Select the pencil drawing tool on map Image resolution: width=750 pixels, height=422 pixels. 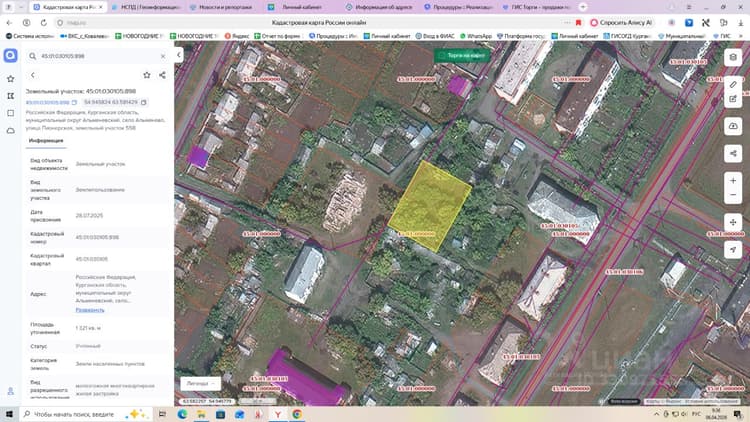coord(733,85)
